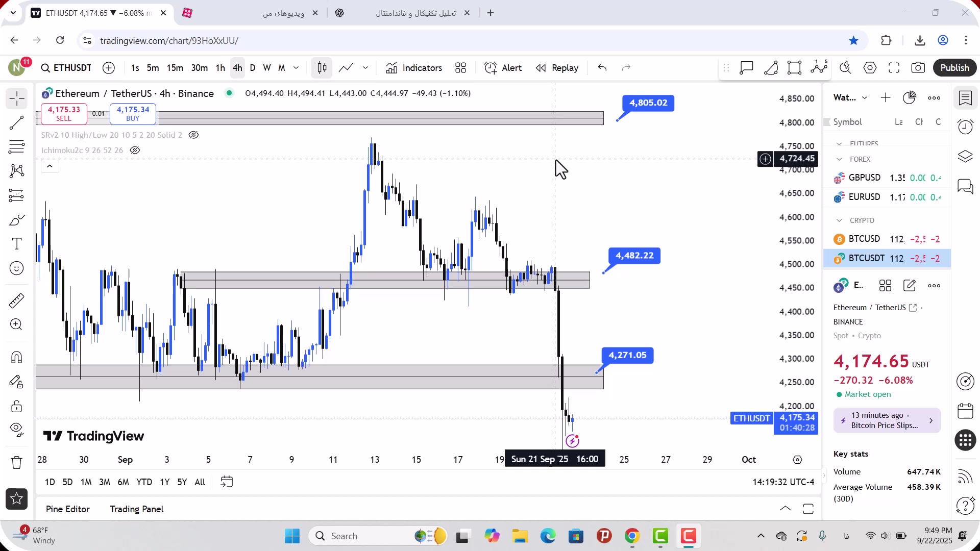Select the 1D date range
980x551 pixels.
[50, 482]
